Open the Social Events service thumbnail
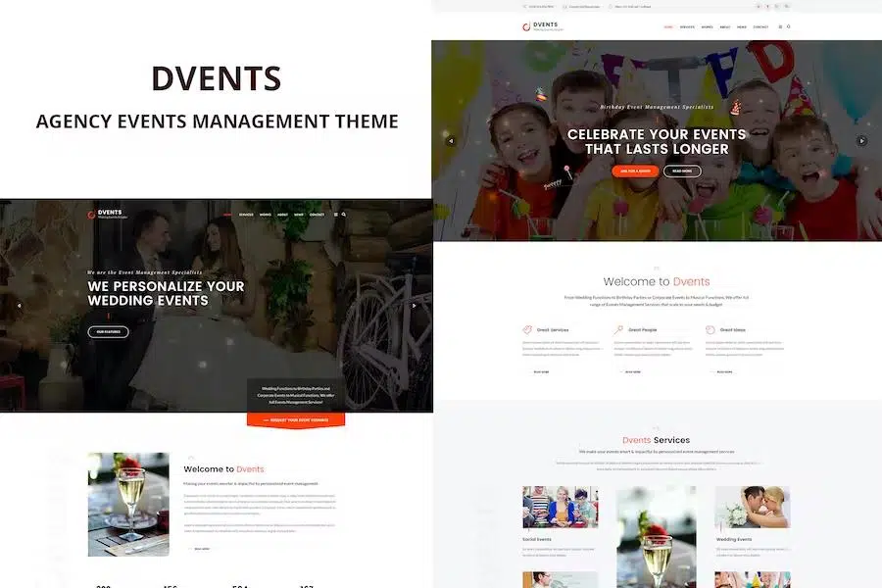 561,508
